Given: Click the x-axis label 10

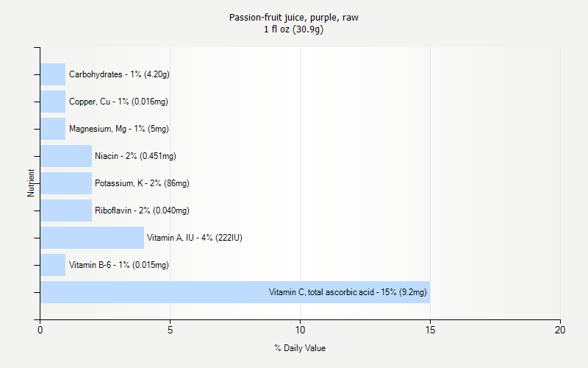Looking at the screenshot, I should 300,330.
